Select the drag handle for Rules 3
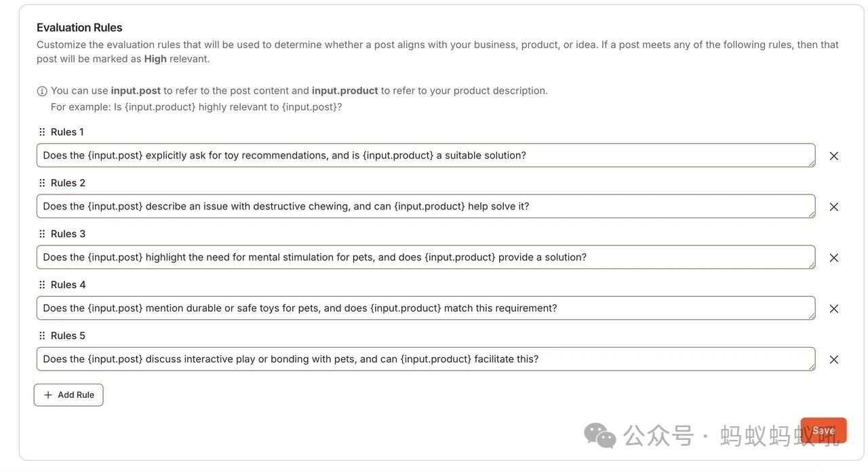The width and height of the screenshot is (868, 471). [41, 233]
